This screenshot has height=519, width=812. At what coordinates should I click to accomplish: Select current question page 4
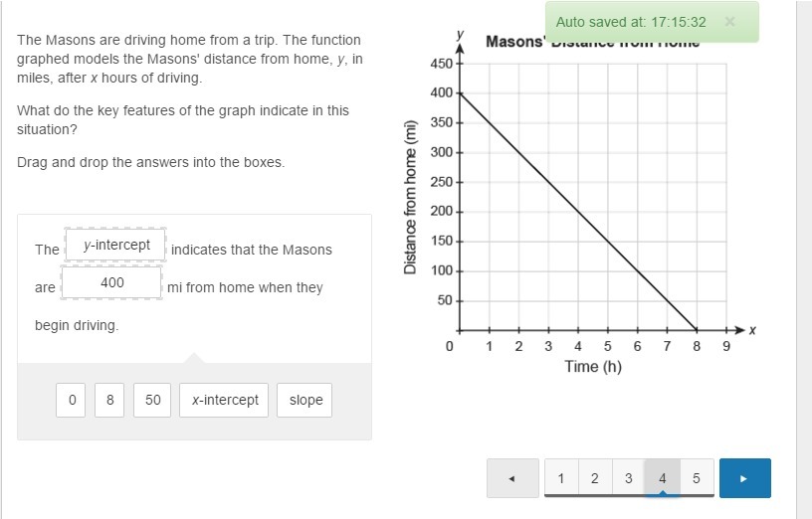pos(662,478)
